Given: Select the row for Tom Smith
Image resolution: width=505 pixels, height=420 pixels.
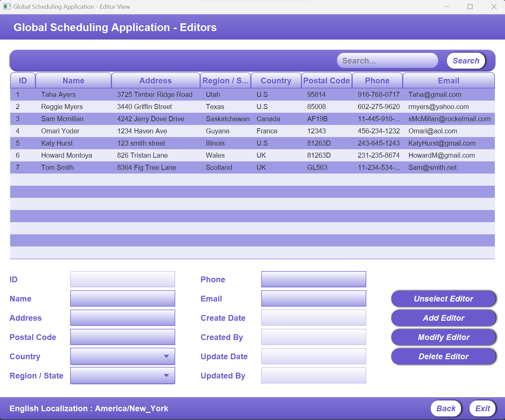Looking at the screenshot, I should [x=203, y=167].
